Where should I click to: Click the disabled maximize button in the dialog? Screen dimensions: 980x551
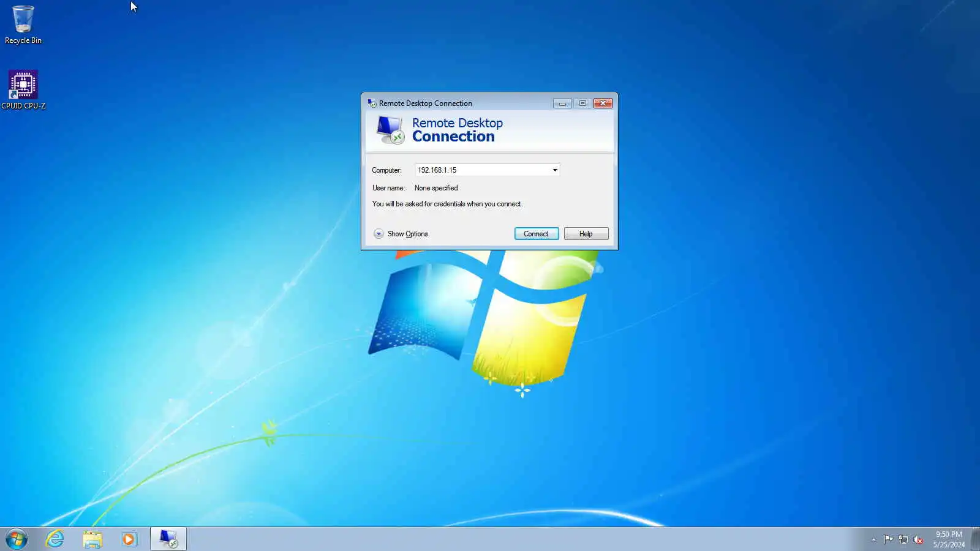(x=582, y=103)
